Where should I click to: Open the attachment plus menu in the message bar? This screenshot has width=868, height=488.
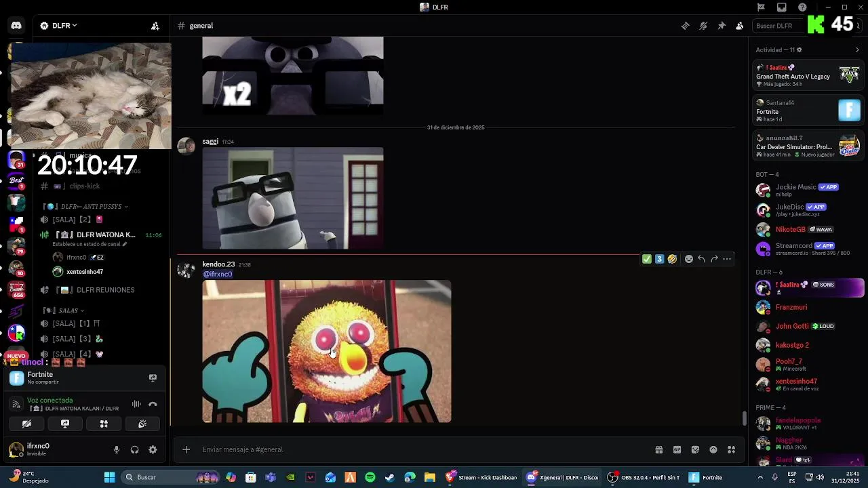pyautogui.click(x=186, y=449)
